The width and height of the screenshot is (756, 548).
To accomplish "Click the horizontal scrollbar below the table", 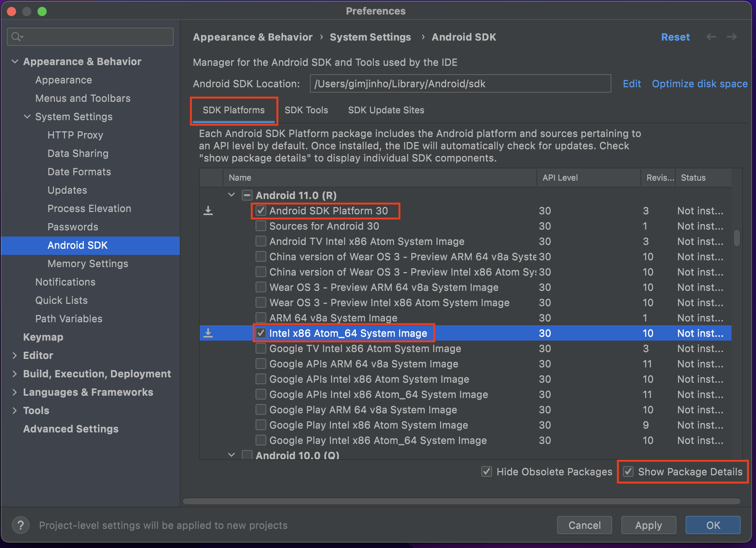I will [x=462, y=501].
